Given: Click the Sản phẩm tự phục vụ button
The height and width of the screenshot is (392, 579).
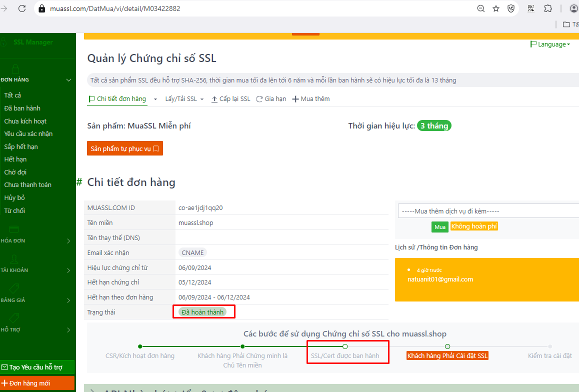Looking at the screenshot, I should click(x=124, y=148).
